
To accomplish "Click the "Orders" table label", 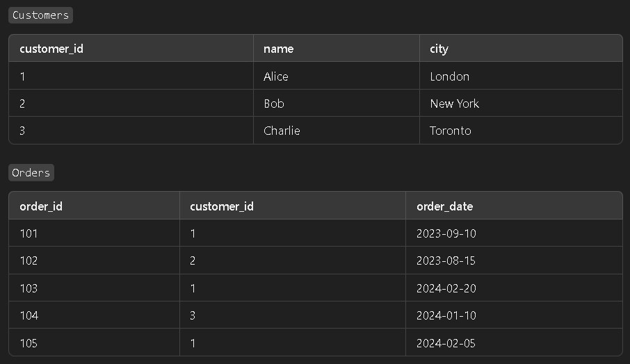I will point(31,172).
